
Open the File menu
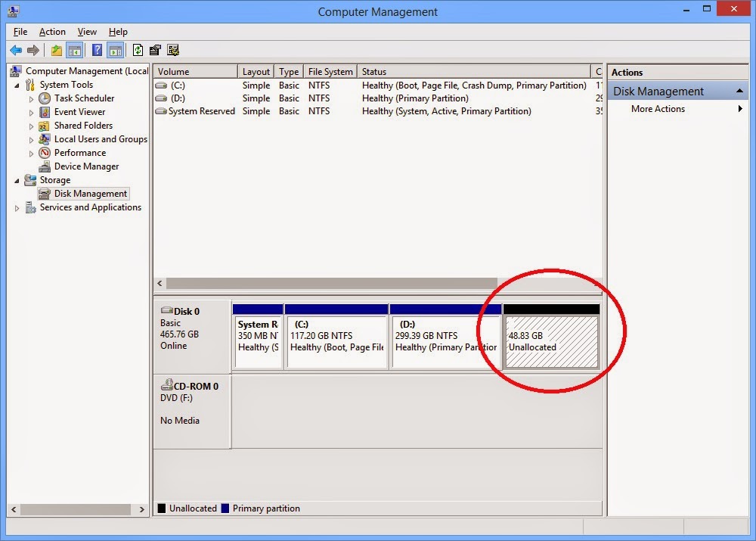pyautogui.click(x=20, y=32)
